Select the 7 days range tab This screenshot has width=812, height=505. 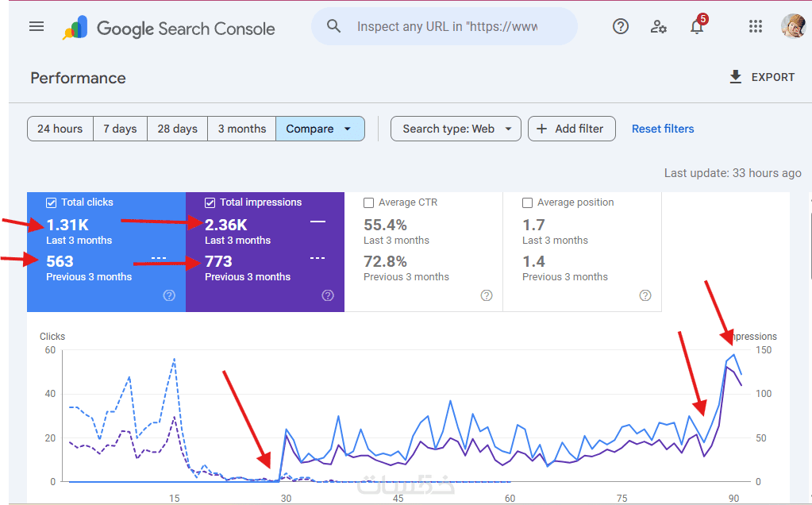coord(120,129)
